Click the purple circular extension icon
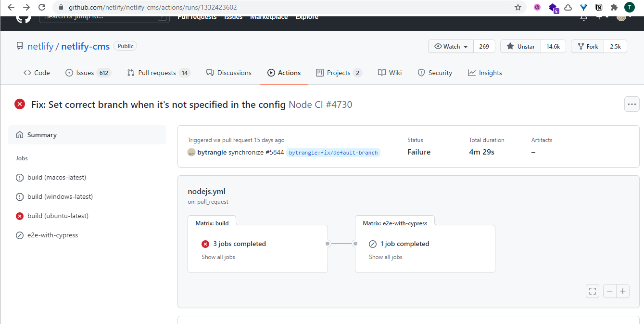 (537, 7)
